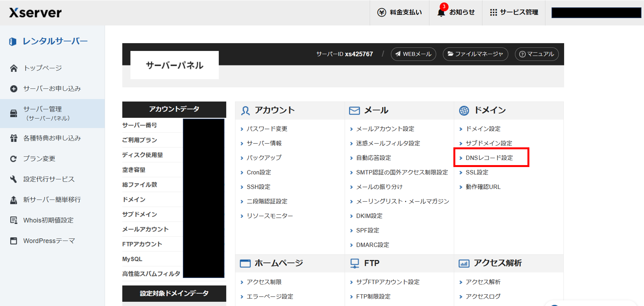
Task: Open 新サーバー簡単移行 in sidebar
Action: [52, 200]
